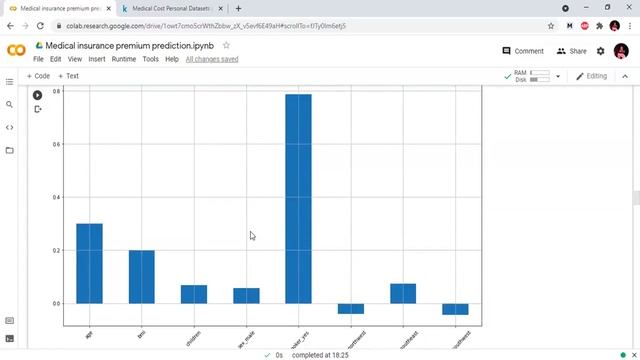Select the Medical insurance premium tab
640x360 pixels.
tap(60, 8)
